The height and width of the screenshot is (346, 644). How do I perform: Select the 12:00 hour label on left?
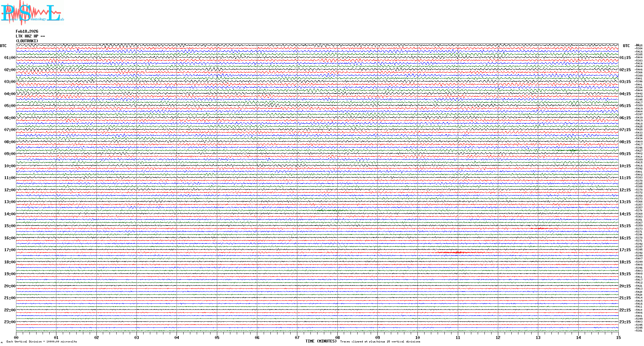(x=10, y=190)
